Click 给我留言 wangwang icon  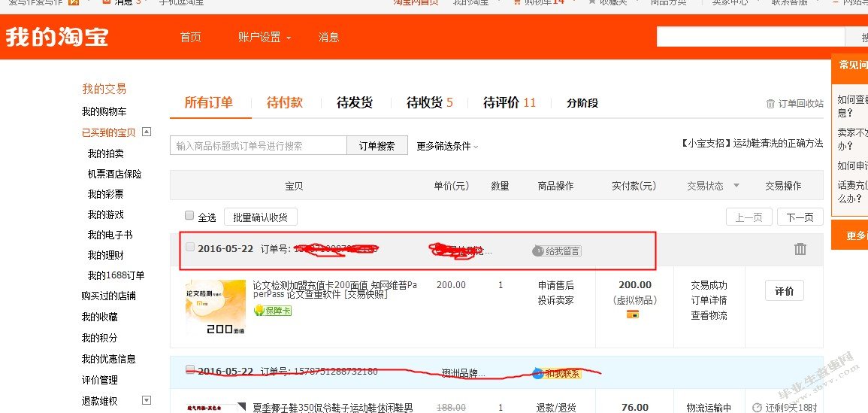(x=557, y=251)
